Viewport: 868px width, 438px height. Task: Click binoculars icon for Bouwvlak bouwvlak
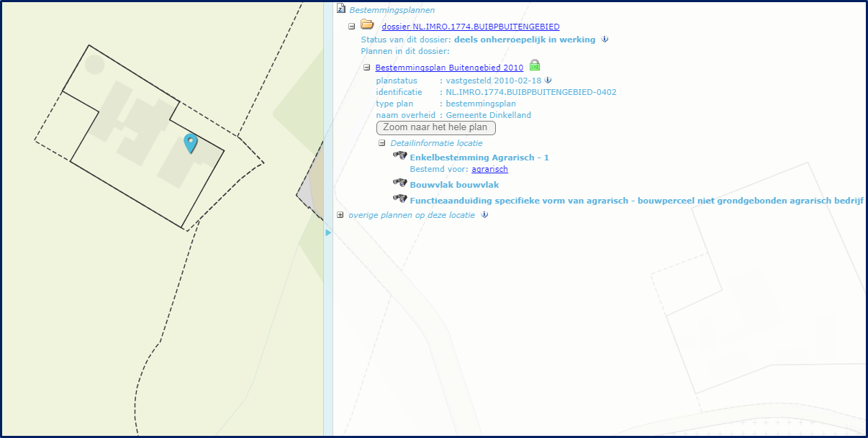[400, 183]
